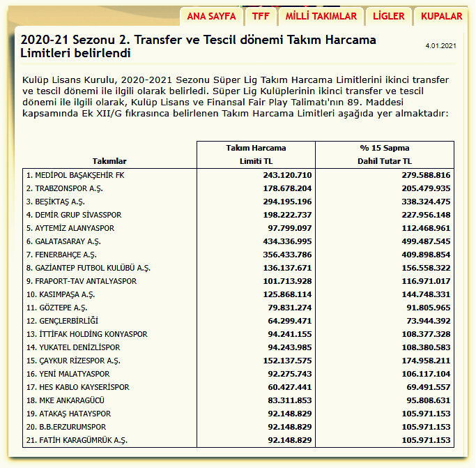
Task: Click the Takım Harcama Limiti TL header
Action: 256,154
